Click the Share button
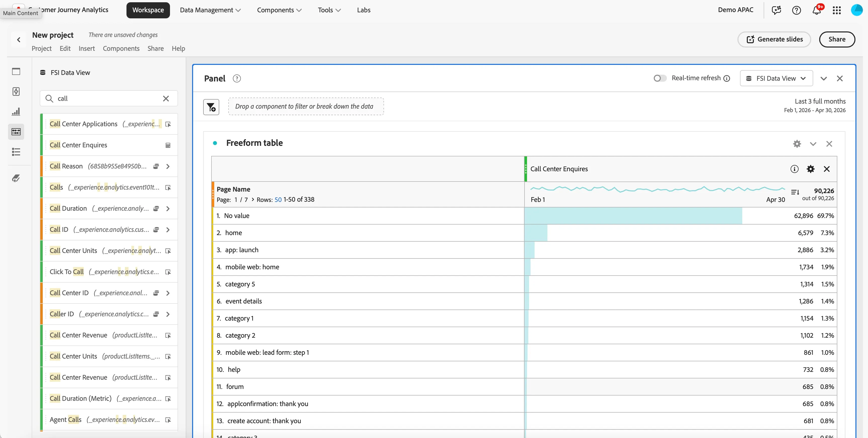868x438 pixels. click(837, 39)
